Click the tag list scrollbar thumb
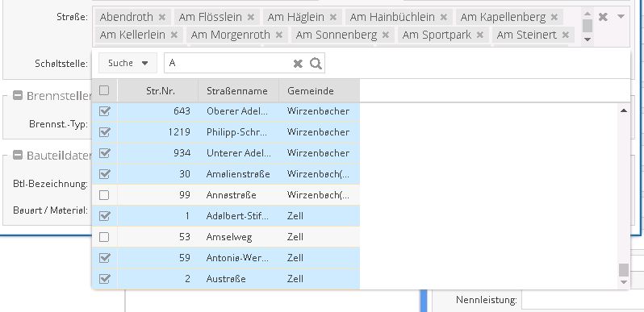This screenshot has width=644, height=312. [x=588, y=26]
